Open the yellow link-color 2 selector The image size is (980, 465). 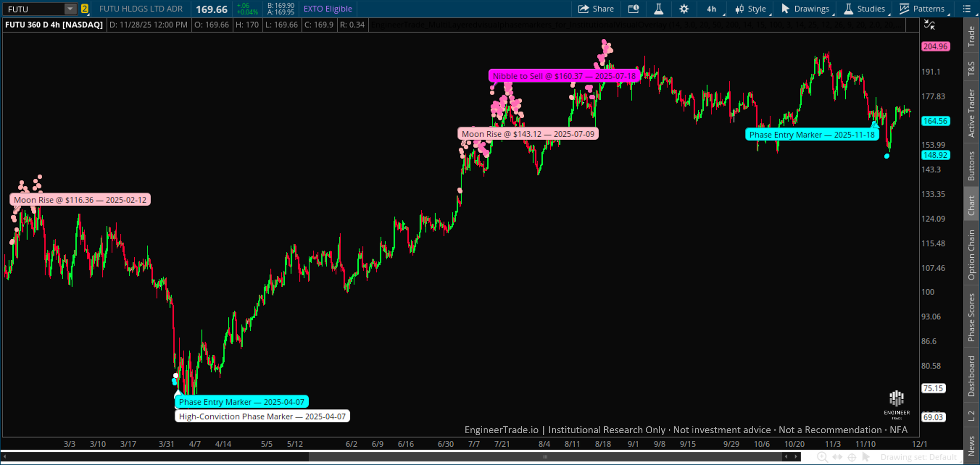pyautogui.click(x=85, y=9)
